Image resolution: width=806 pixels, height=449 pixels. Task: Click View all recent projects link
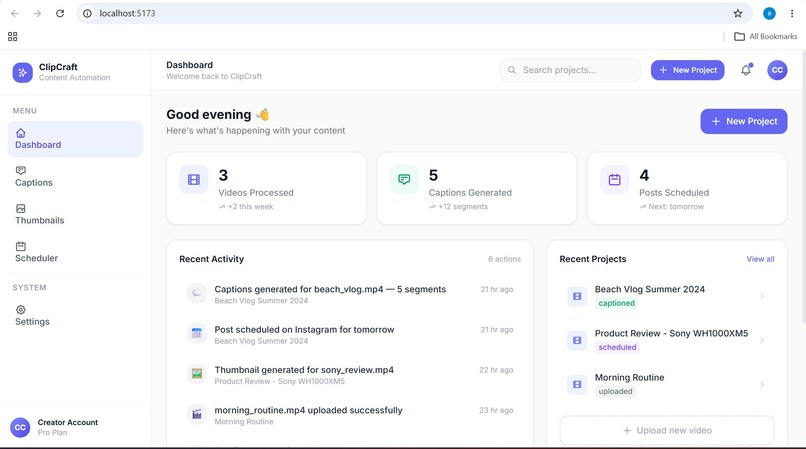click(x=760, y=259)
